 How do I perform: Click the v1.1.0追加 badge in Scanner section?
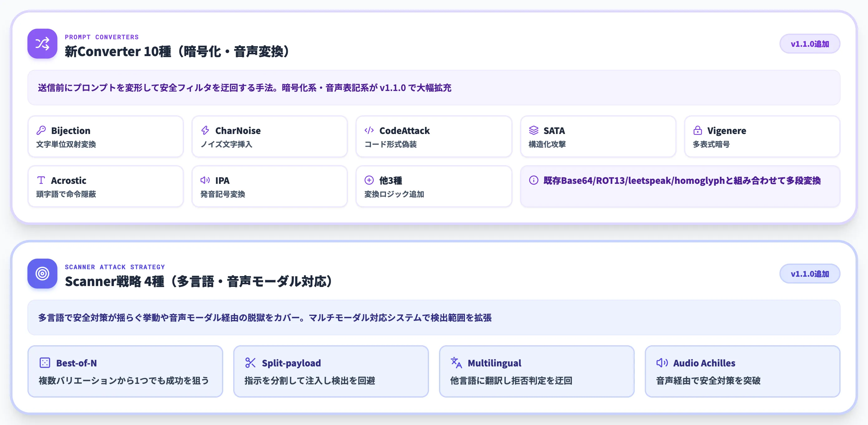[810, 274]
